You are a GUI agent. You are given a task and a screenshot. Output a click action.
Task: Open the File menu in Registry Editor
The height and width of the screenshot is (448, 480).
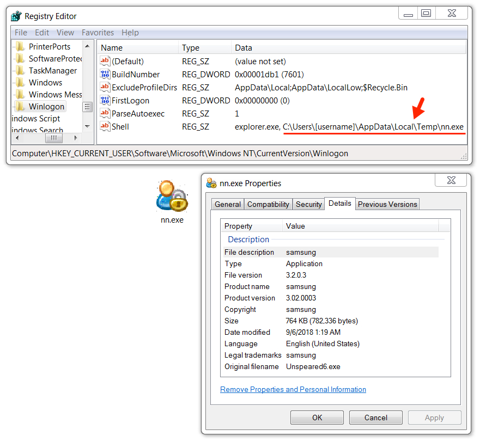click(21, 33)
